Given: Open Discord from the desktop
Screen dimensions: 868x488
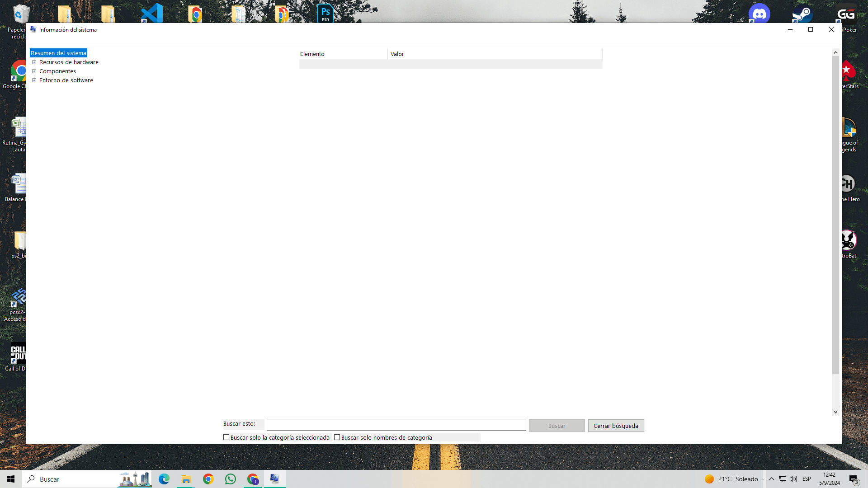Looking at the screenshot, I should pyautogui.click(x=760, y=14).
